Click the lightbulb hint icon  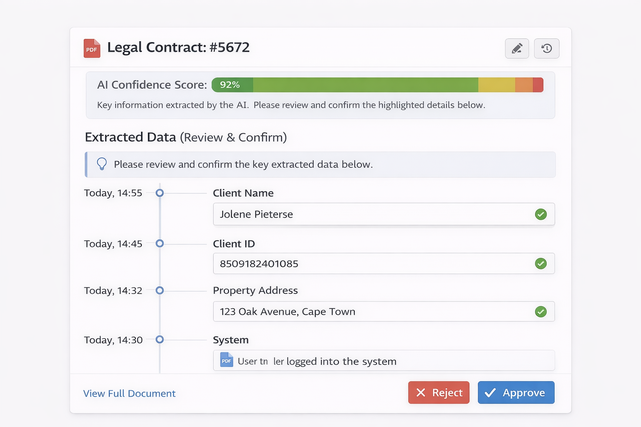[x=101, y=164]
